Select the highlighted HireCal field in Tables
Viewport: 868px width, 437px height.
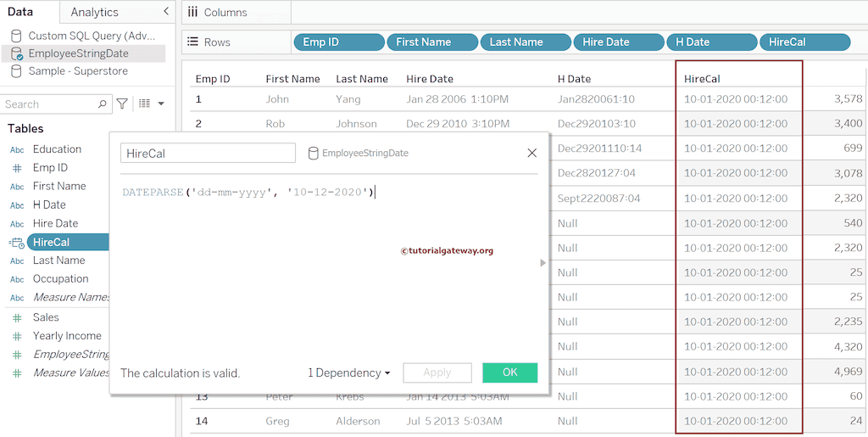(68, 242)
